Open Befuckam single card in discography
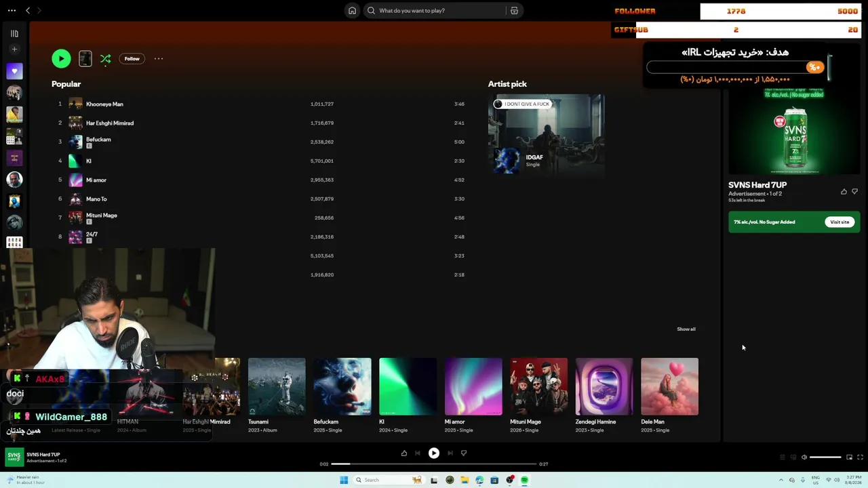868x488 pixels. (x=342, y=396)
